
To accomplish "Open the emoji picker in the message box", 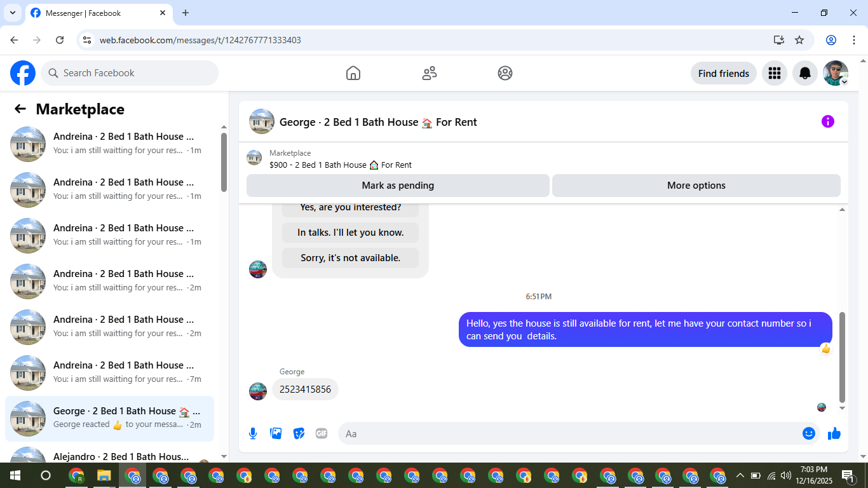I will 809,433.
